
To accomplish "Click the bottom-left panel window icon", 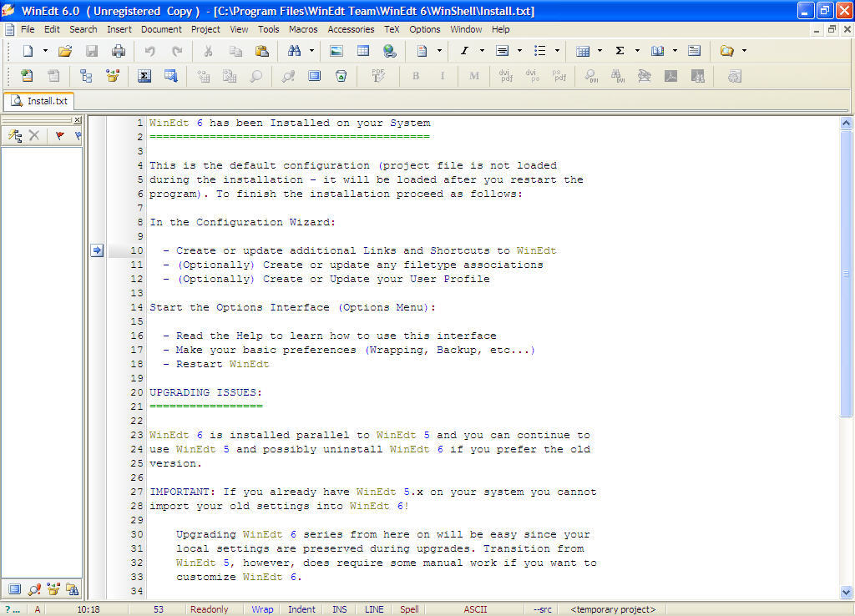I will pos(15,589).
